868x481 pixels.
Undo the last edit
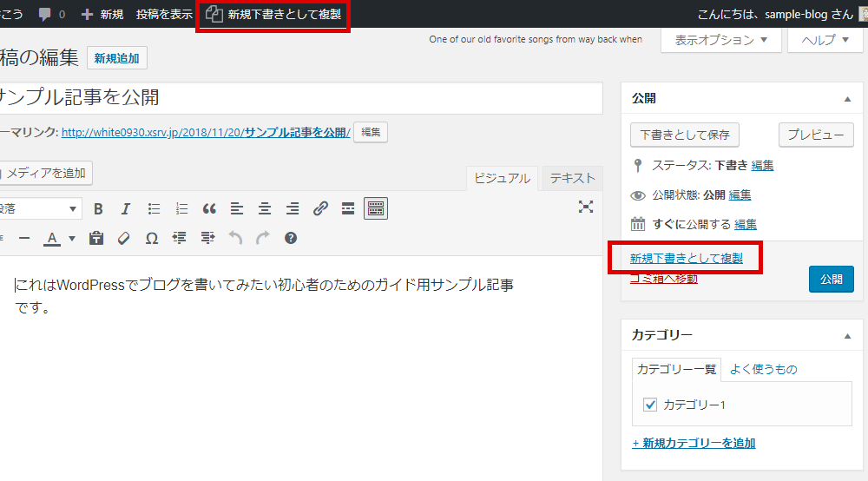(x=235, y=238)
